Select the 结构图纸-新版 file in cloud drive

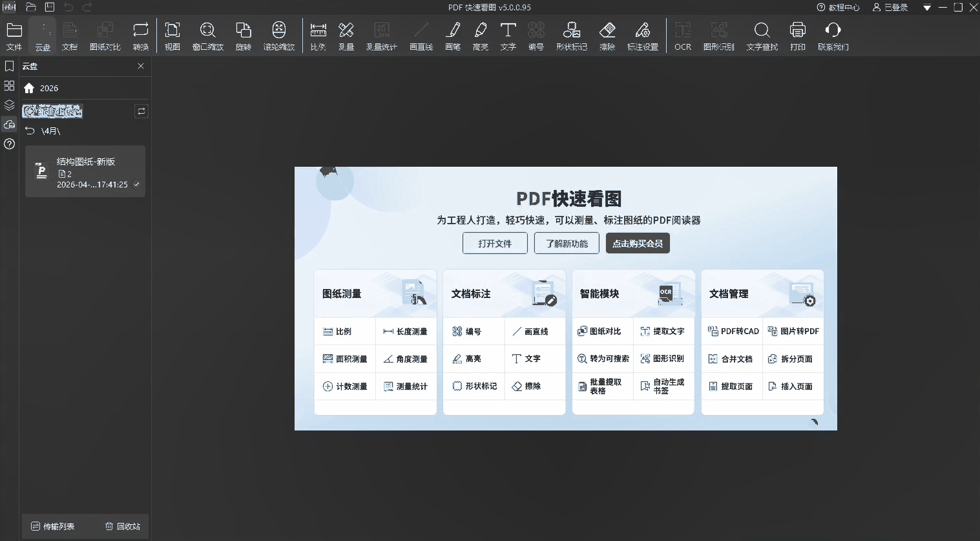click(x=85, y=172)
